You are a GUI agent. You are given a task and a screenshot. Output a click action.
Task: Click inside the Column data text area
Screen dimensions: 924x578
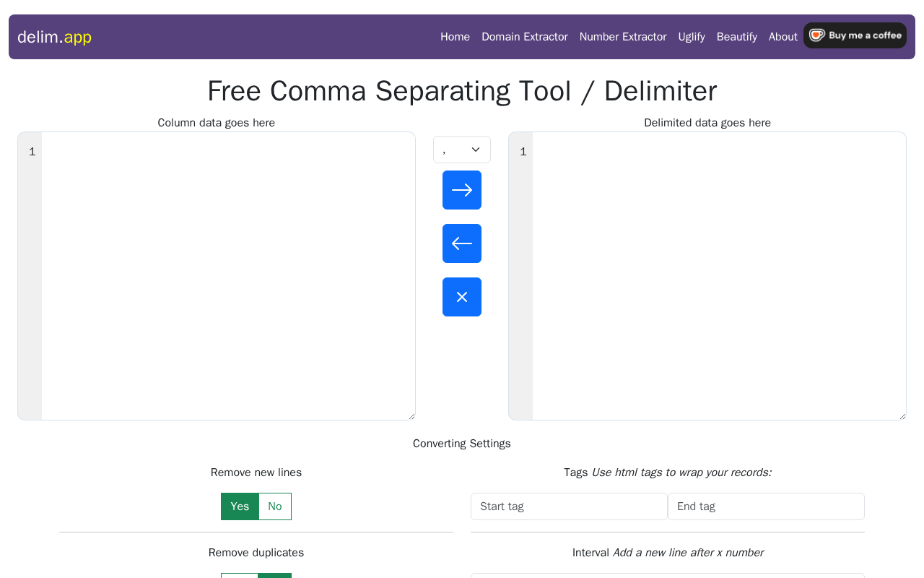(x=228, y=275)
